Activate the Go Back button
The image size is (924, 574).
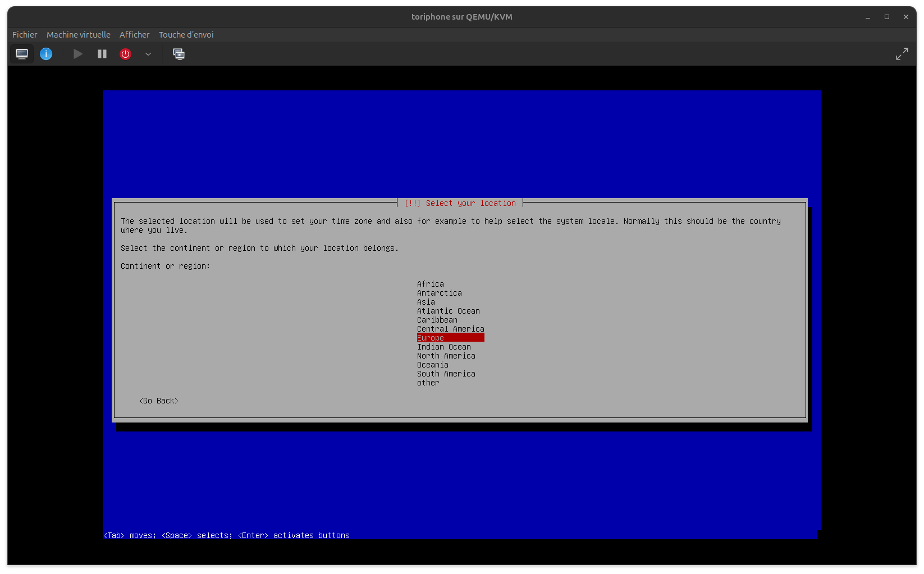click(x=159, y=401)
